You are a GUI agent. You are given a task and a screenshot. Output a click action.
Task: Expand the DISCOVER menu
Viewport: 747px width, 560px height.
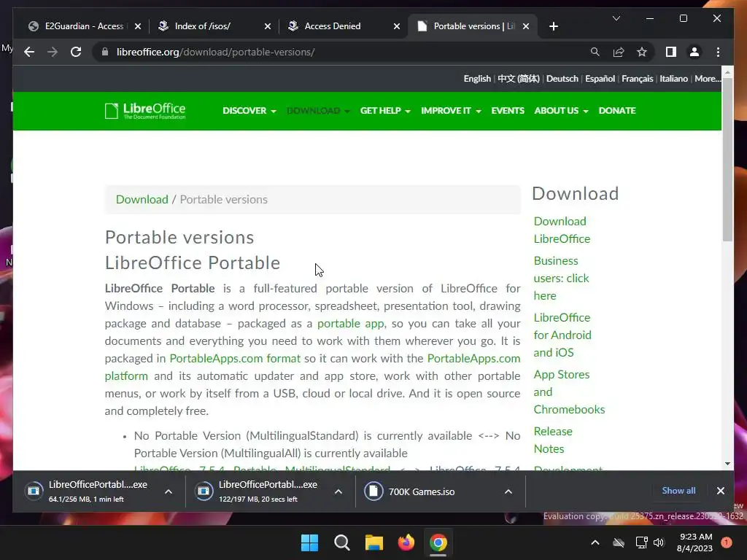(249, 111)
